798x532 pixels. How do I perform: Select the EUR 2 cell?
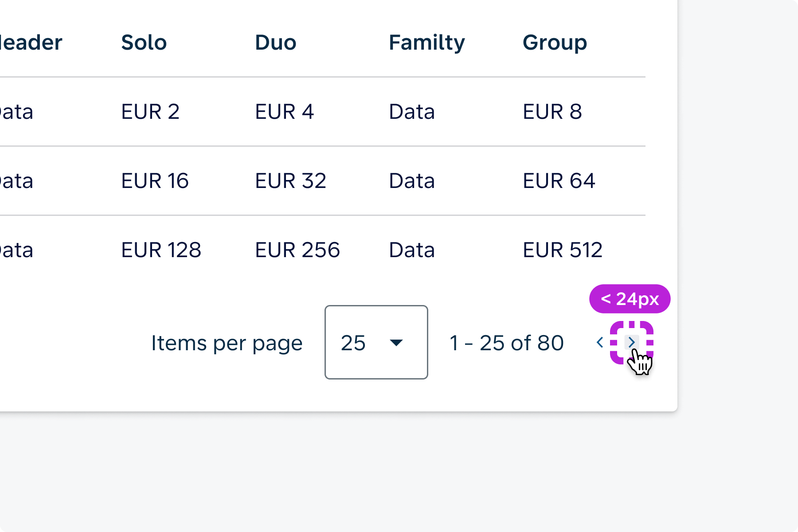coord(150,112)
